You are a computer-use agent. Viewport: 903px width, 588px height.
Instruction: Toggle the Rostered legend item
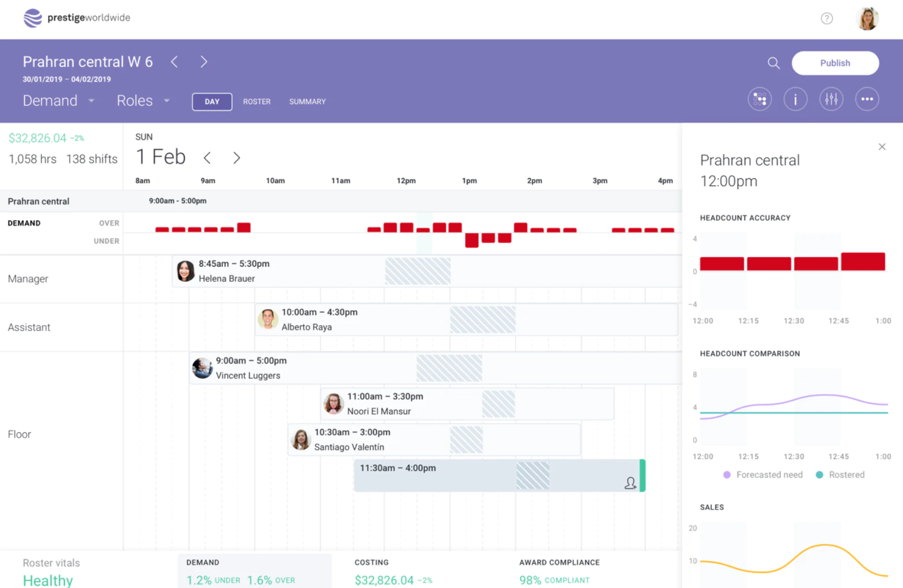840,475
